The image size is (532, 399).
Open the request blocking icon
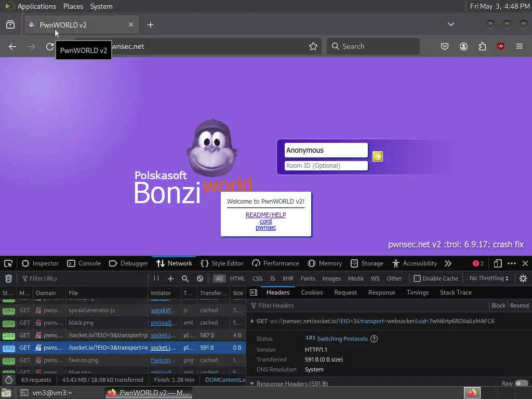(200, 278)
